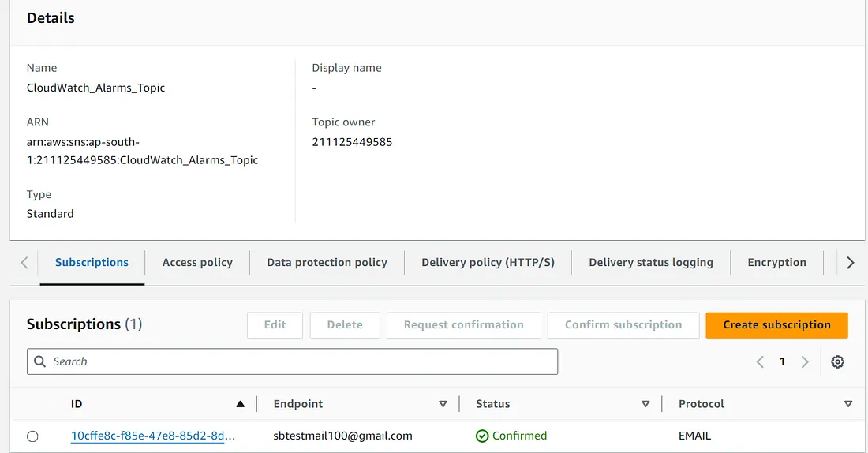Open subscription ID 10cffe8c link
Image resolution: width=868 pixels, height=453 pixels.
(153, 436)
